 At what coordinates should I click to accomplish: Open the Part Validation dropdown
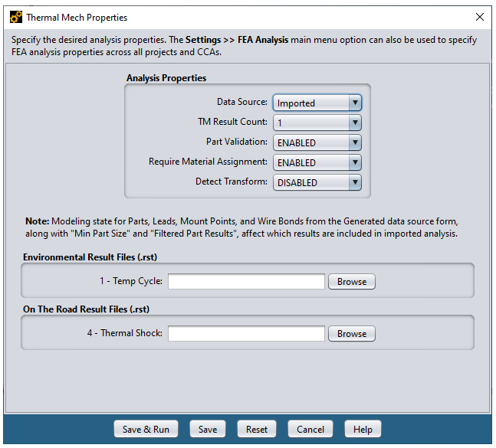(317, 142)
